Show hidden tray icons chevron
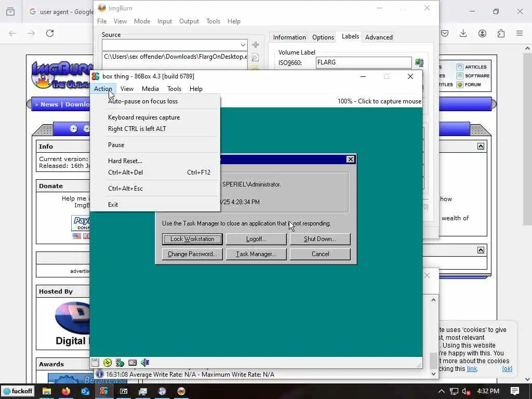The width and height of the screenshot is (532, 399). (x=442, y=391)
